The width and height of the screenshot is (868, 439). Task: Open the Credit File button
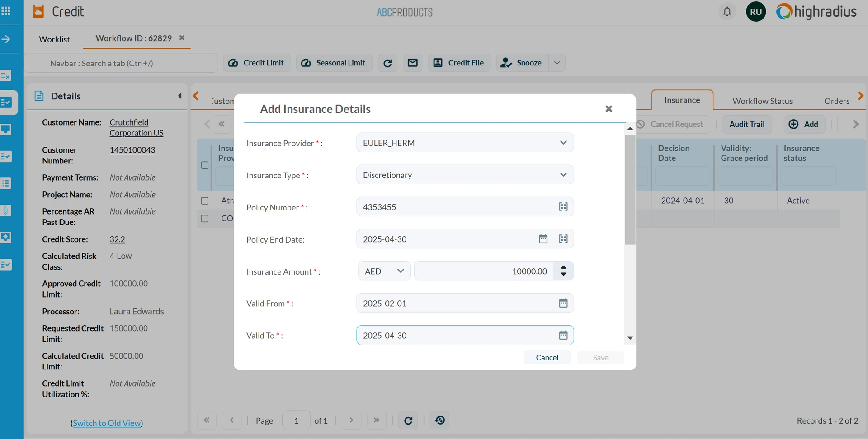tap(459, 63)
